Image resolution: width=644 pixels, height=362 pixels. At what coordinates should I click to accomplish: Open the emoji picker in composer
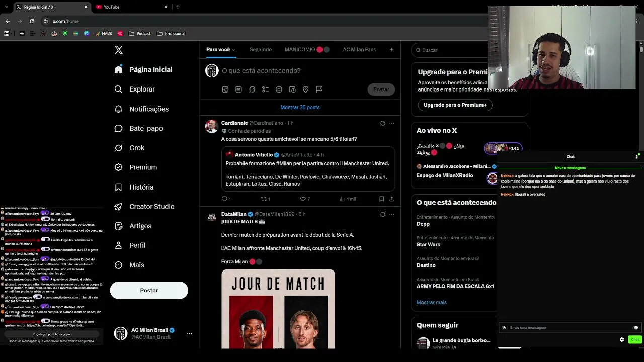279,89
